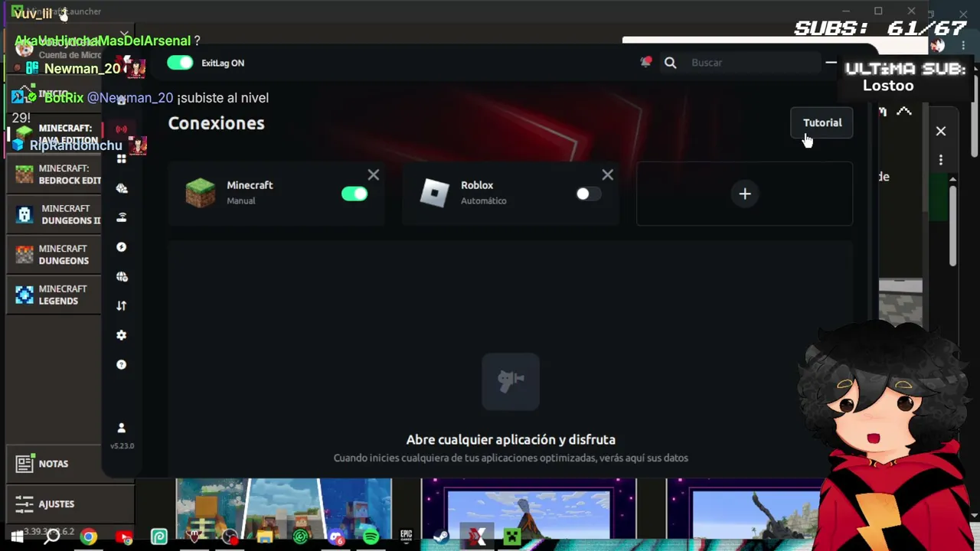
Task: Open ExitLag settings gear icon
Action: (x=121, y=335)
